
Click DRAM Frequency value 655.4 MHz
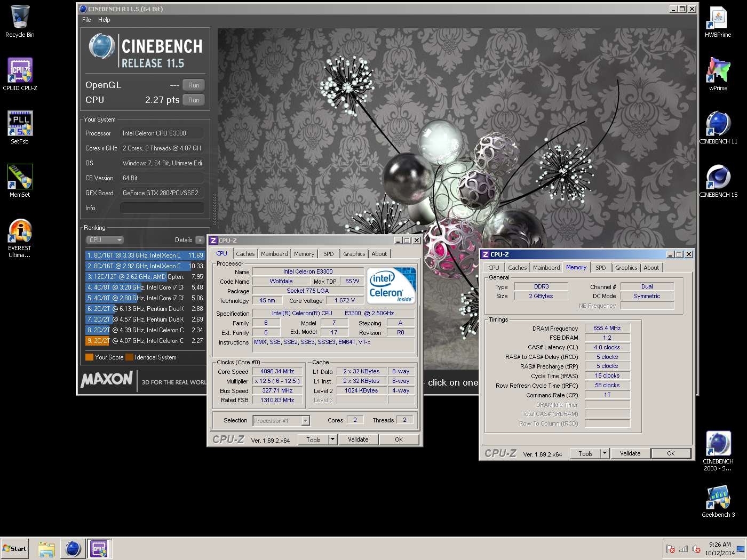[x=607, y=328]
